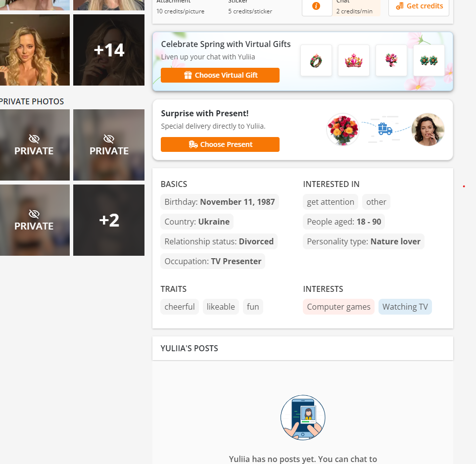Click the 'cheerful' trait tag
The height and width of the screenshot is (464, 476).
coord(180,307)
